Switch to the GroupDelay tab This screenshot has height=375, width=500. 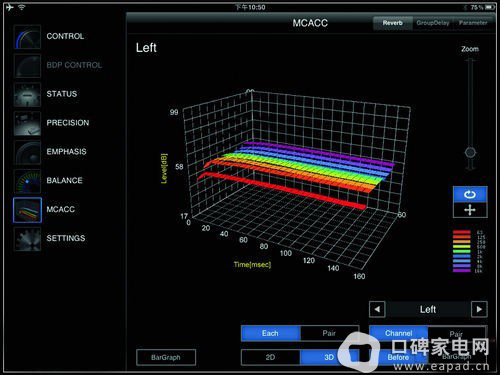click(x=433, y=23)
